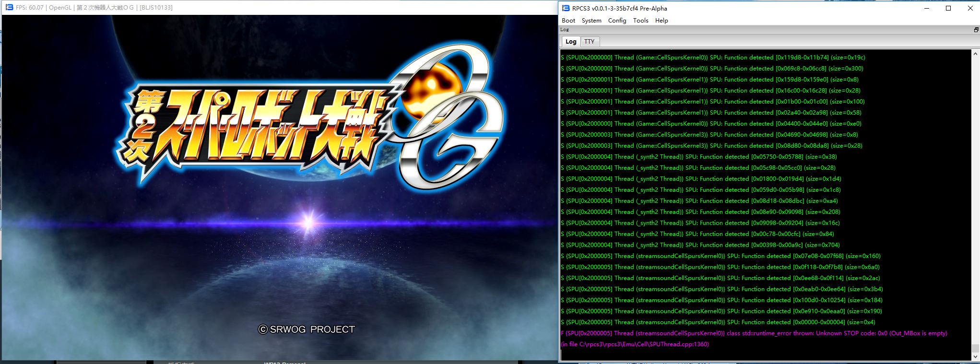The height and width of the screenshot is (364, 980).
Task: Click the SRWOG PROJECT copyright text
Action: pyautogui.click(x=307, y=329)
